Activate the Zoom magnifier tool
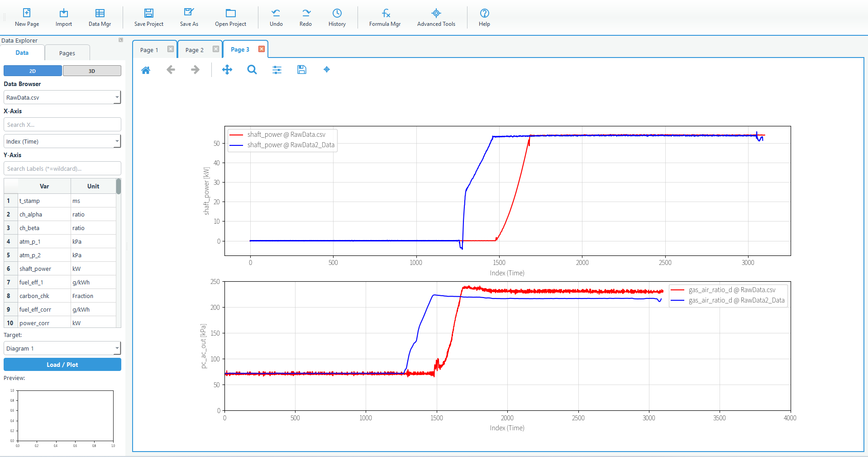The image size is (868, 457). (252, 70)
